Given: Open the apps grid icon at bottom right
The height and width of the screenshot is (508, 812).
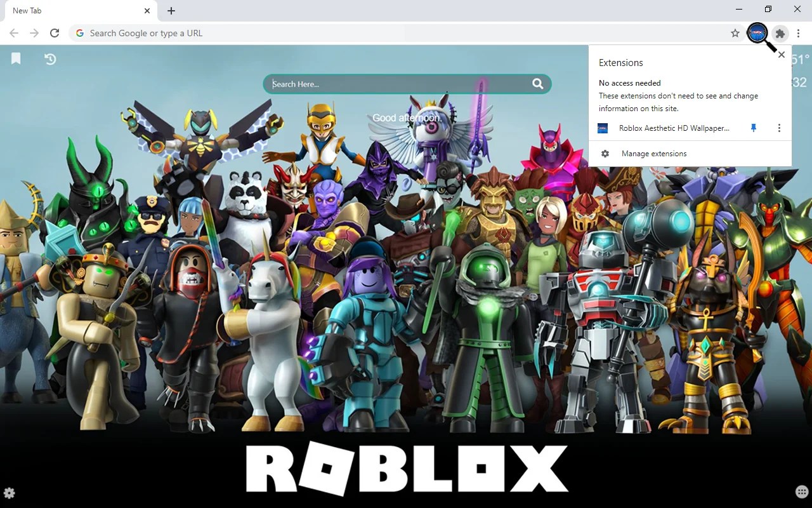Looking at the screenshot, I should tap(802, 492).
